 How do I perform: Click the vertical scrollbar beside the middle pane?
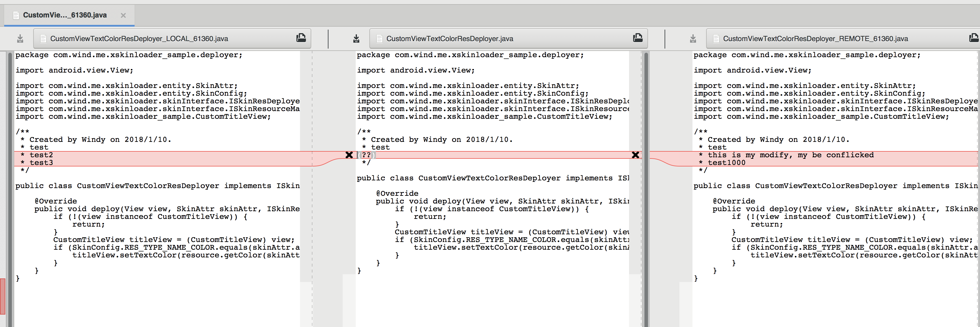click(x=646, y=190)
